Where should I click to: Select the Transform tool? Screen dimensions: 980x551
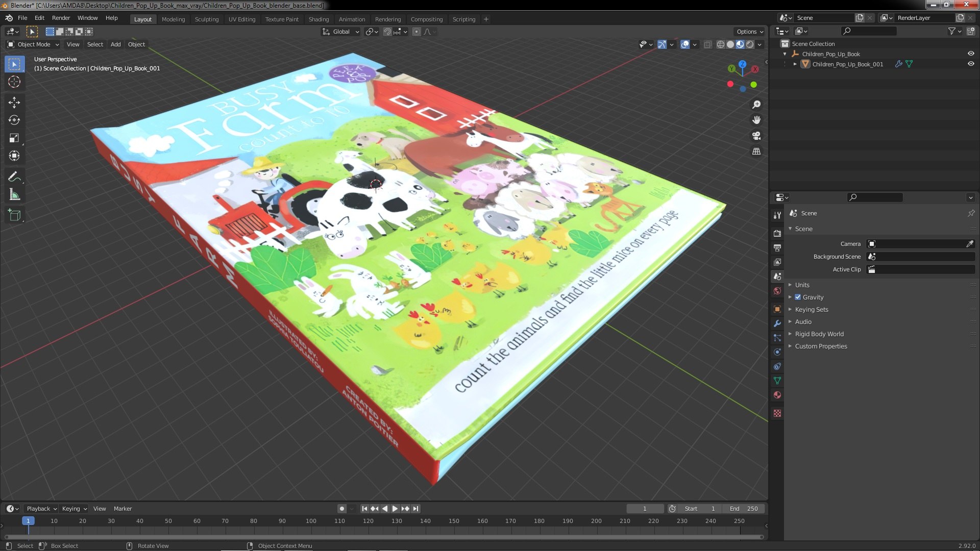click(x=14, y=156)
